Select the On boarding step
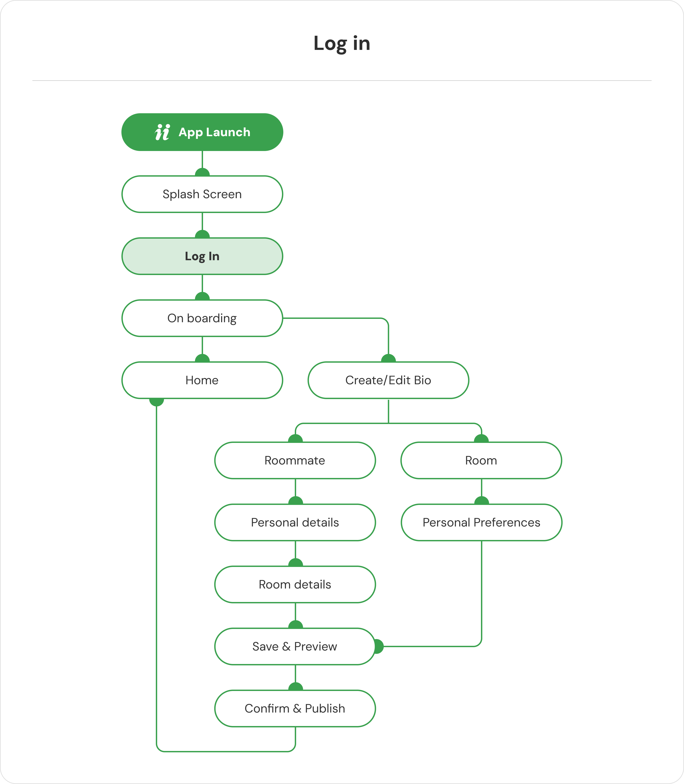The image size is (684, 784). [x=202, y=318]
